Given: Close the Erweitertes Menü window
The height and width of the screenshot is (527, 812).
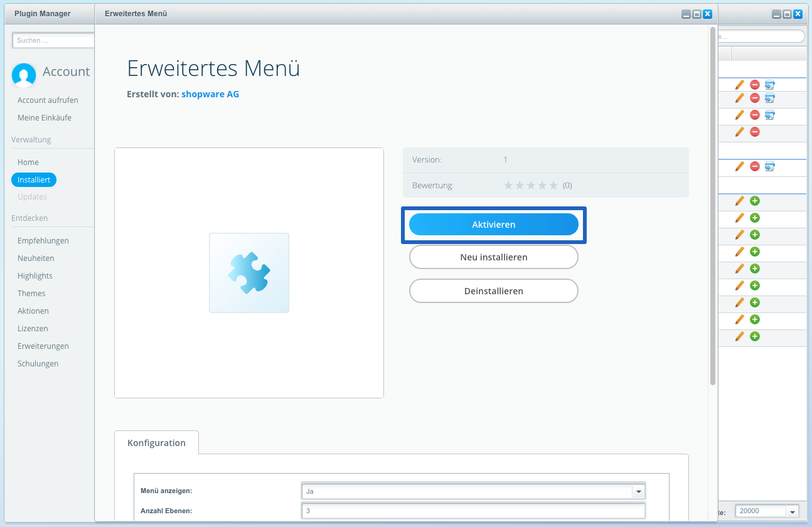Looking at the screenshot, I should pyautogui.click(x=707, y=14).
